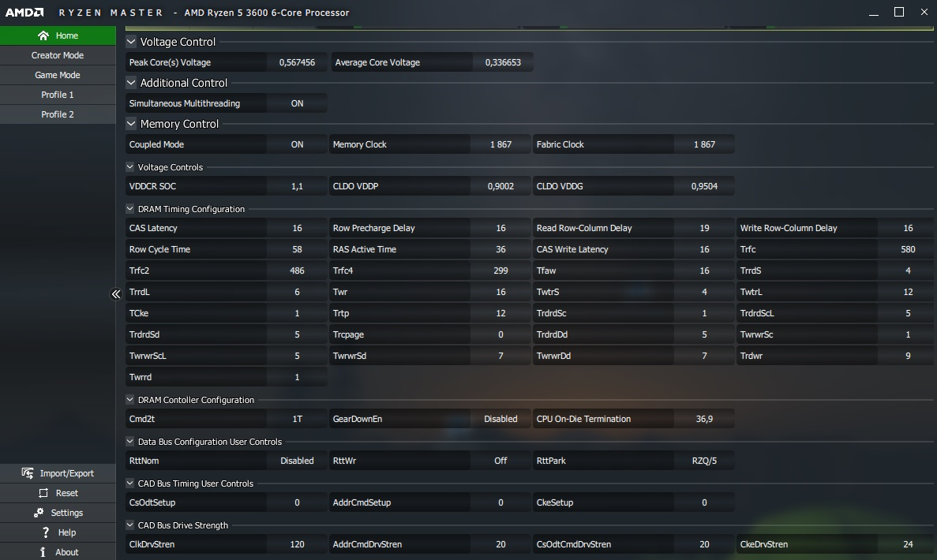
Task: Click the Trfc2 value 486
Action: [x=297, y=271]
